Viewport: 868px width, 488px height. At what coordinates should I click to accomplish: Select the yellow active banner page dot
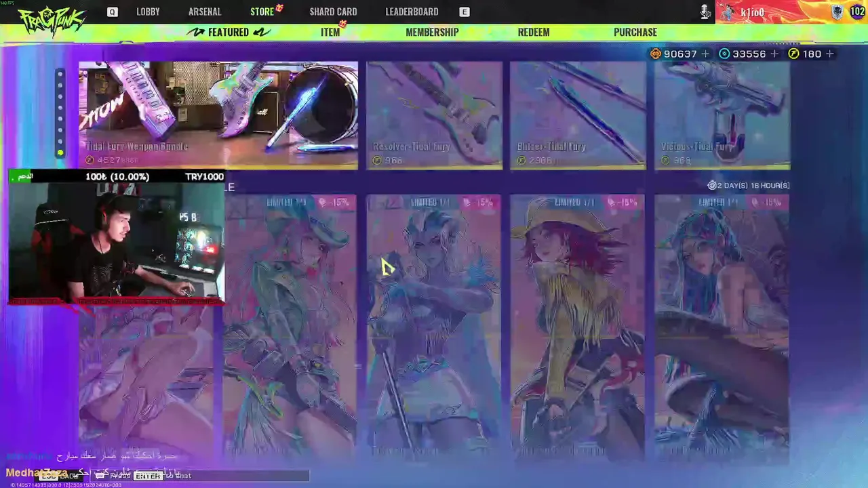click(x=60, y=153)
